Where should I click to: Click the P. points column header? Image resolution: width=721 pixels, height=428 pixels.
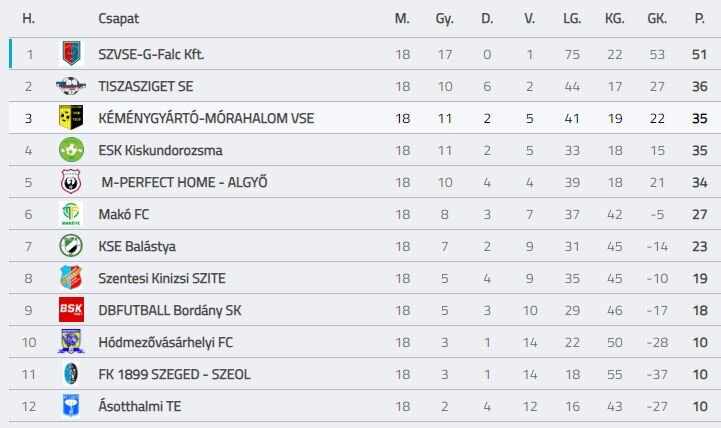pyautogui.click(x=699, y=18)
